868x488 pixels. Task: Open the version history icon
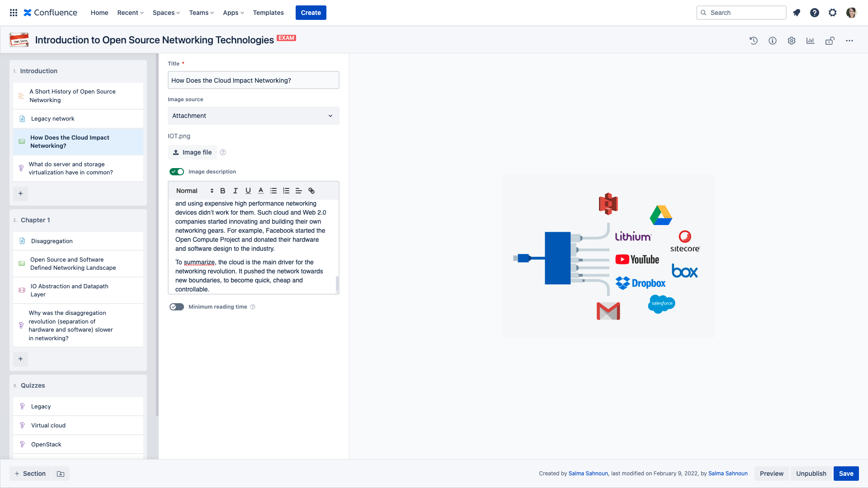753,41
